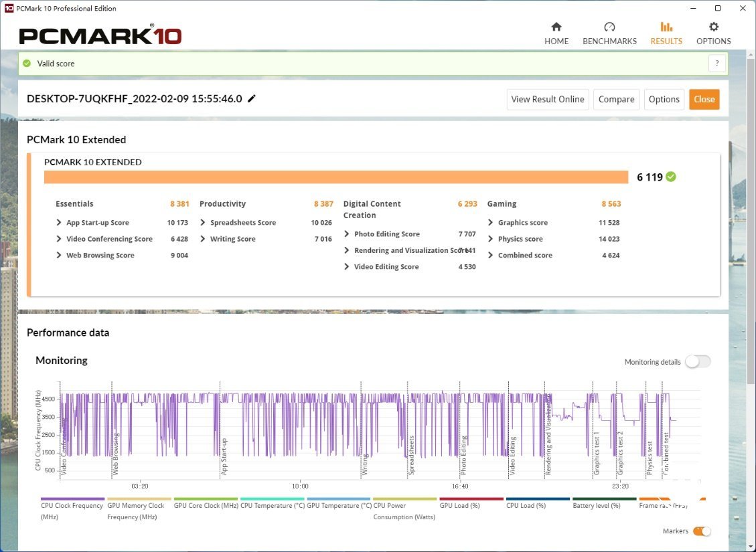The image size is (756, 552).
Task: Open the result Options button
Action: click(664, 99)
